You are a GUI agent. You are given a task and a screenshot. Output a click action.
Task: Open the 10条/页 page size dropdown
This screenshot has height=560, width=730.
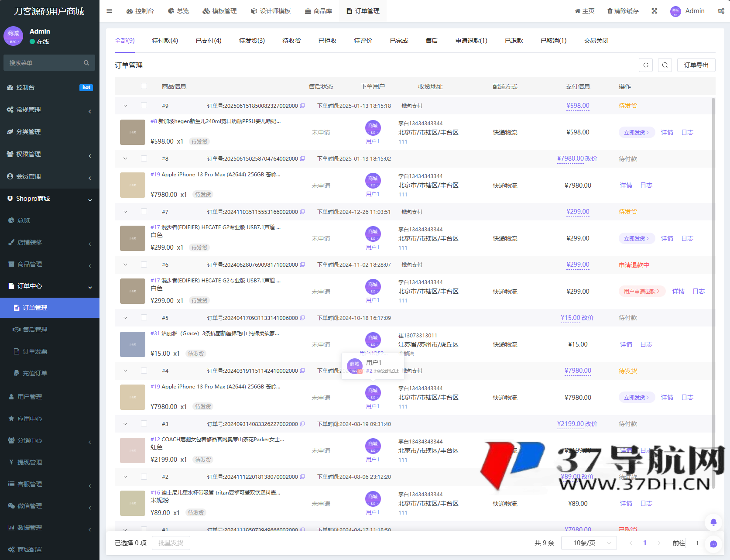[588, 543]
